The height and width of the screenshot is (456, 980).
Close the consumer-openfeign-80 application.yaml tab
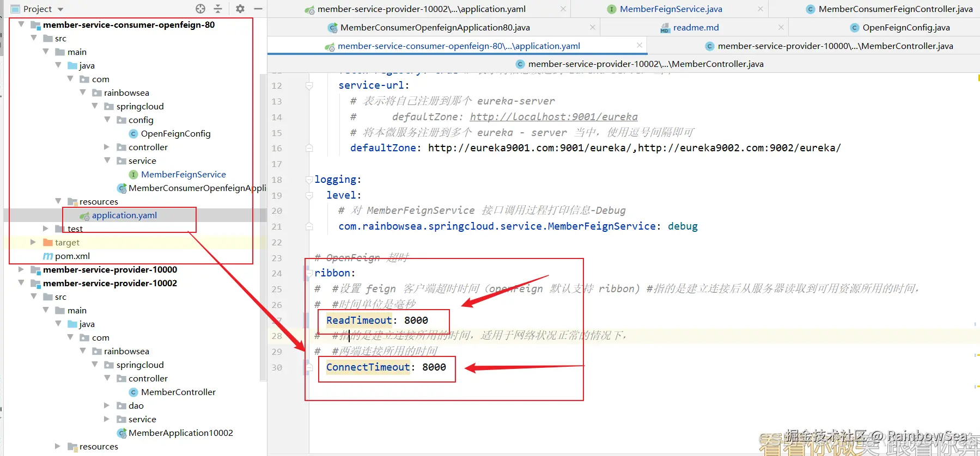click(639, 45)
